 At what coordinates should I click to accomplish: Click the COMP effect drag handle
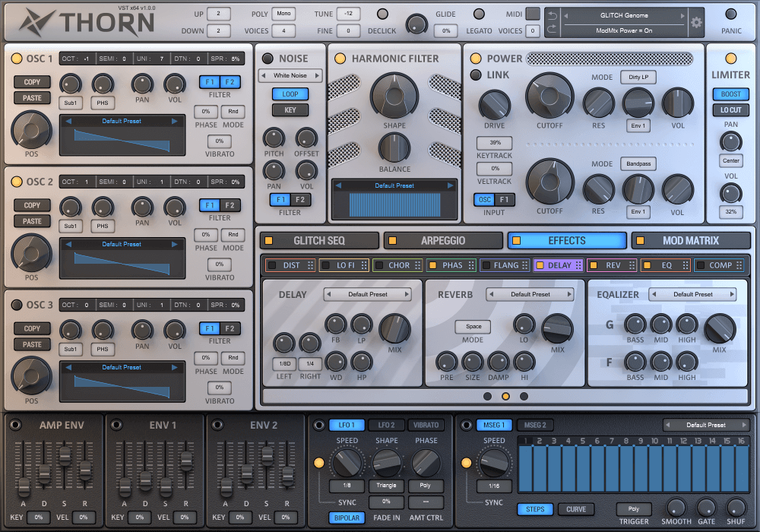coord(739,265)
